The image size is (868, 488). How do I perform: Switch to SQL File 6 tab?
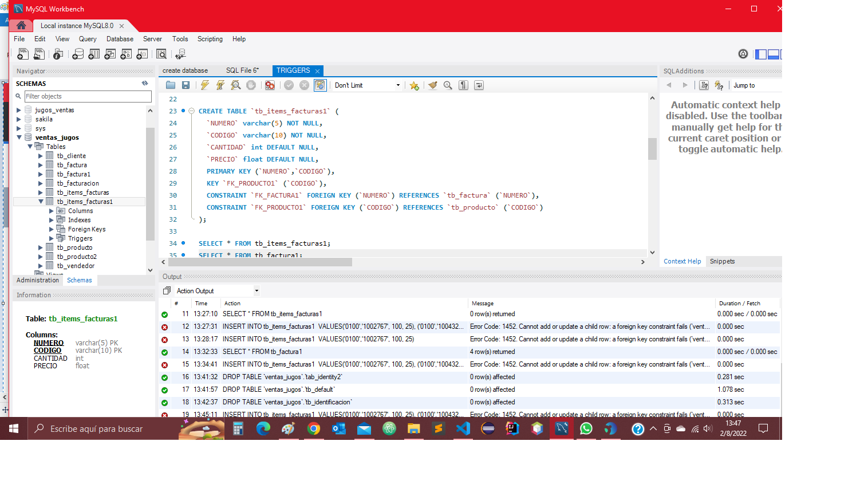pyautogui.click(x=242, y=70)
